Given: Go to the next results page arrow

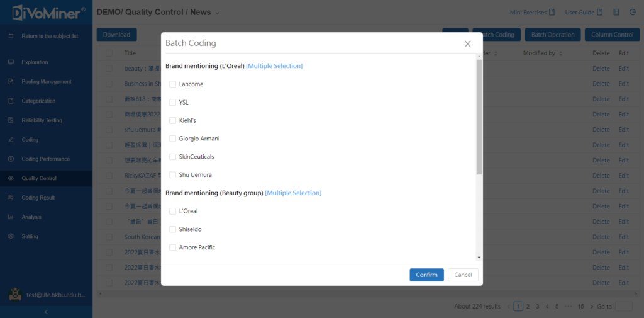Looking at the screenshot, I should [591, 307].
